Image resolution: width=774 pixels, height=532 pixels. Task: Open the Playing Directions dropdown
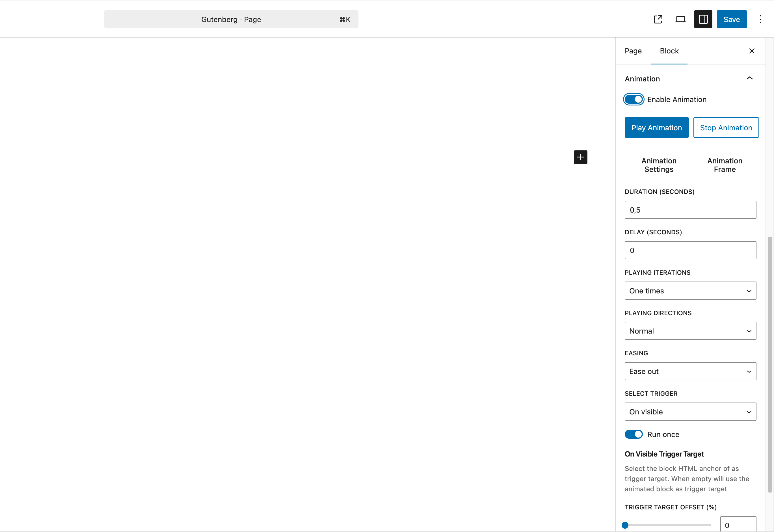pos(690,331)
